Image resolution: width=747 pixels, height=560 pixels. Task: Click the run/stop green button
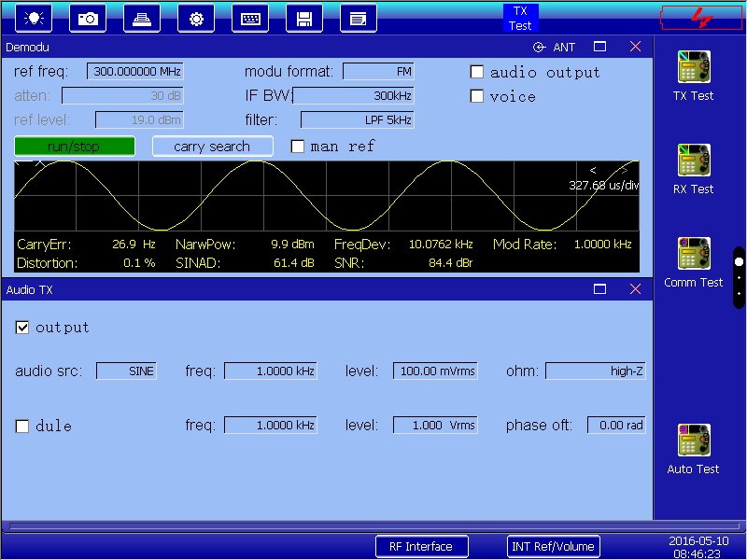click(x=75, y=147)
